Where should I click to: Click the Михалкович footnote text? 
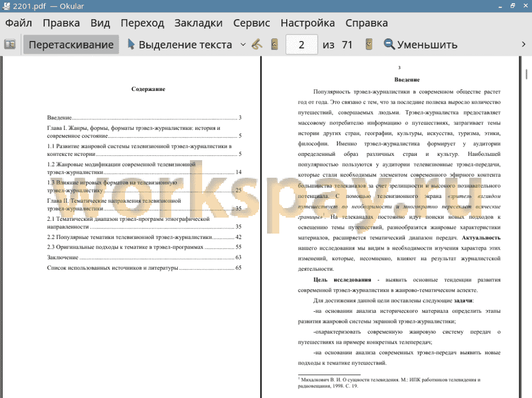point(389,383)
